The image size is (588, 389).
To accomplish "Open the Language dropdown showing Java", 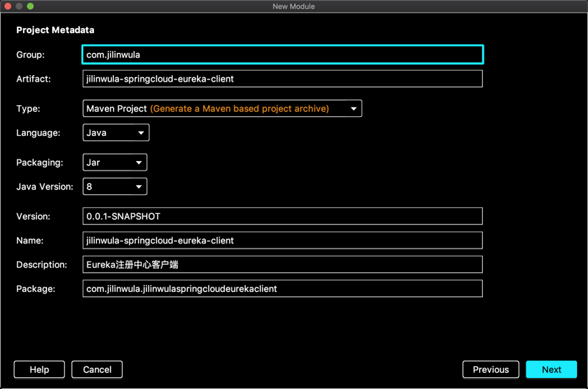I will click(x=116, y=133).
